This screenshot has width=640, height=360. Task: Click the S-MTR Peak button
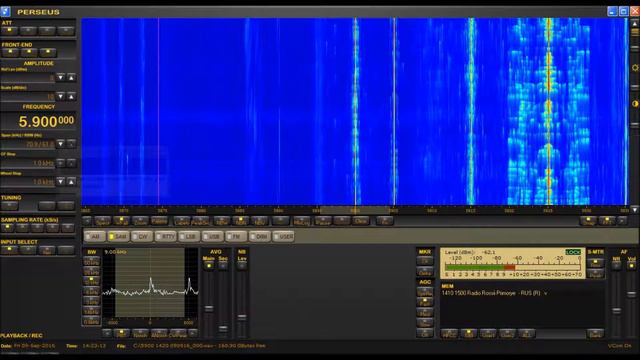(596, 274)
